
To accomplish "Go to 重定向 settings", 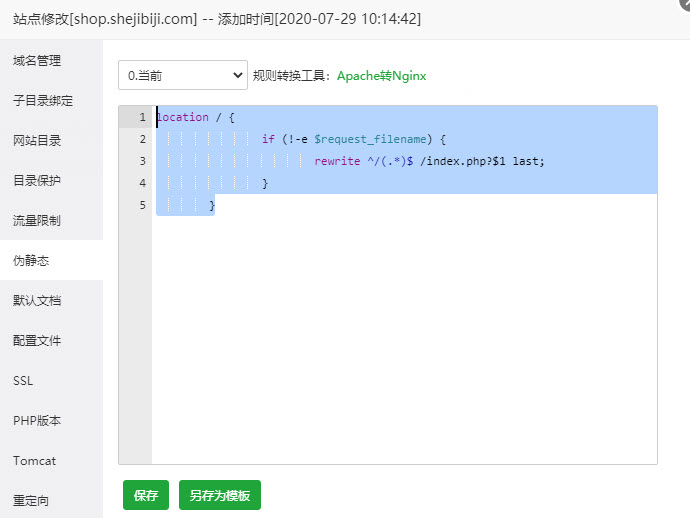I will 31,500.
